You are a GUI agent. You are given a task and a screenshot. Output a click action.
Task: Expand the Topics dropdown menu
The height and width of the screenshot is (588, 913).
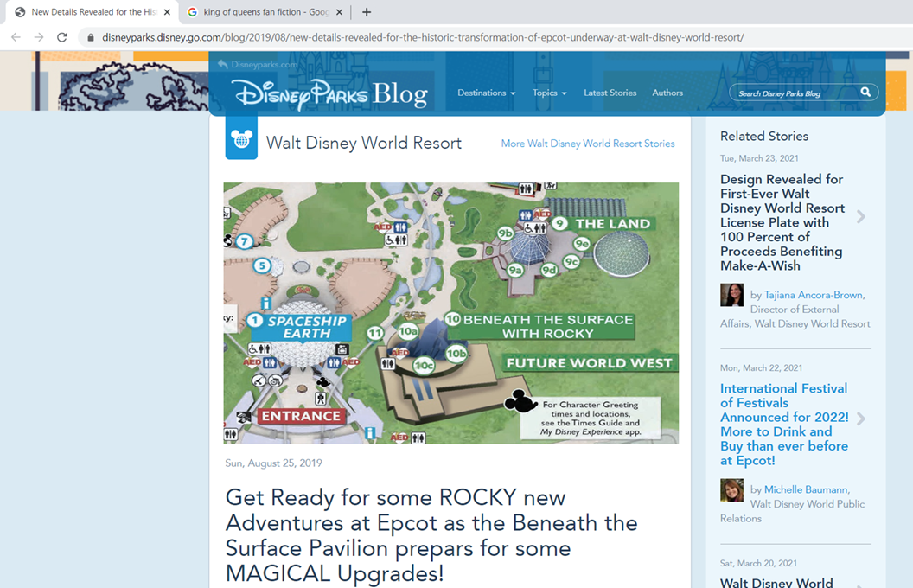click(x=549, y=93)
